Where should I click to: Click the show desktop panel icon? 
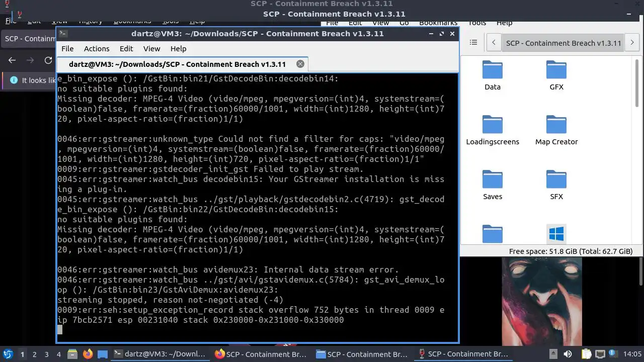[x=102, y=354]
